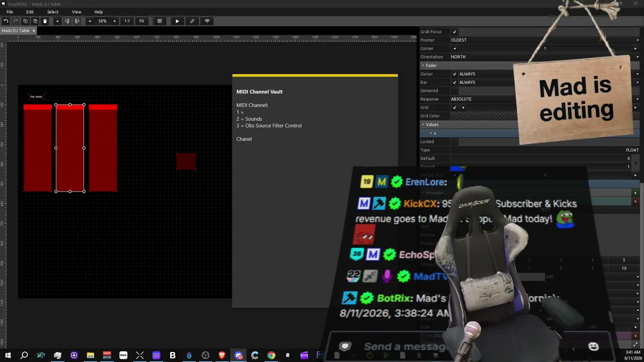Screen dimensions: 644x362
Task: Select the small dark red square control
Action: coord(186,161)
